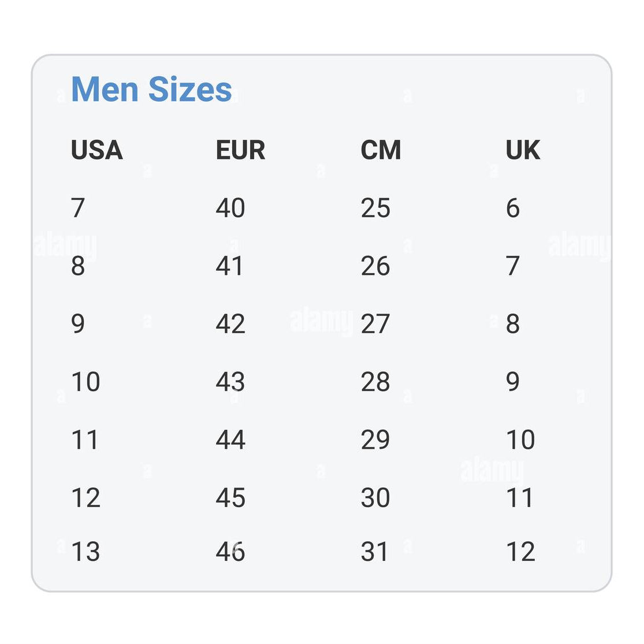Select USA size 9 cell
644x644 pixels.
[x=78, y=324]
